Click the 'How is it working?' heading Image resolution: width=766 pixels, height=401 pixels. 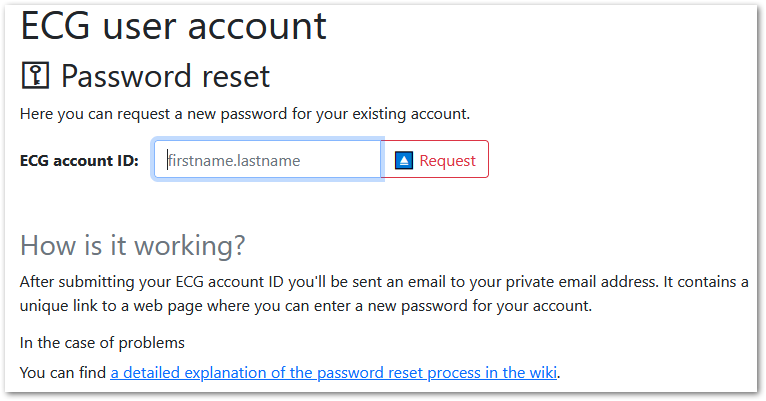tap(132, 245)
